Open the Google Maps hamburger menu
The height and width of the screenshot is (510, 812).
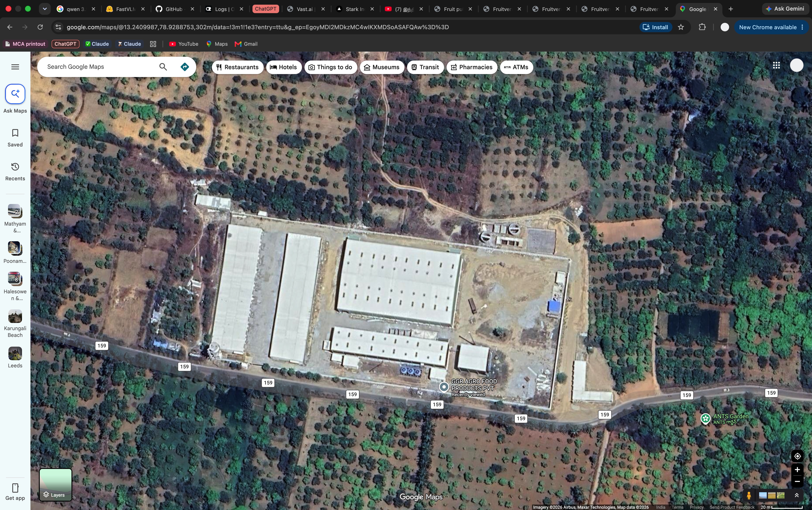coord(15,67)
